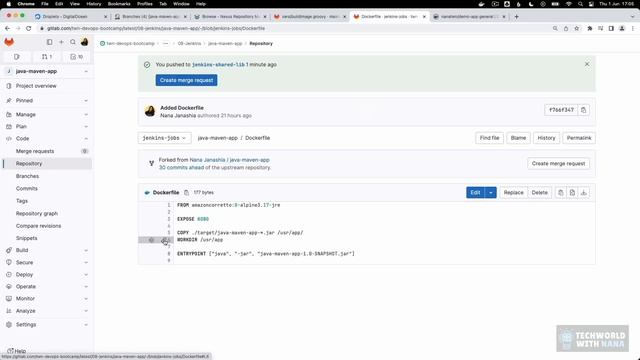The image size is (640, 360).
Task: Click the create new plus icon in sidebar
Action: 61,42
